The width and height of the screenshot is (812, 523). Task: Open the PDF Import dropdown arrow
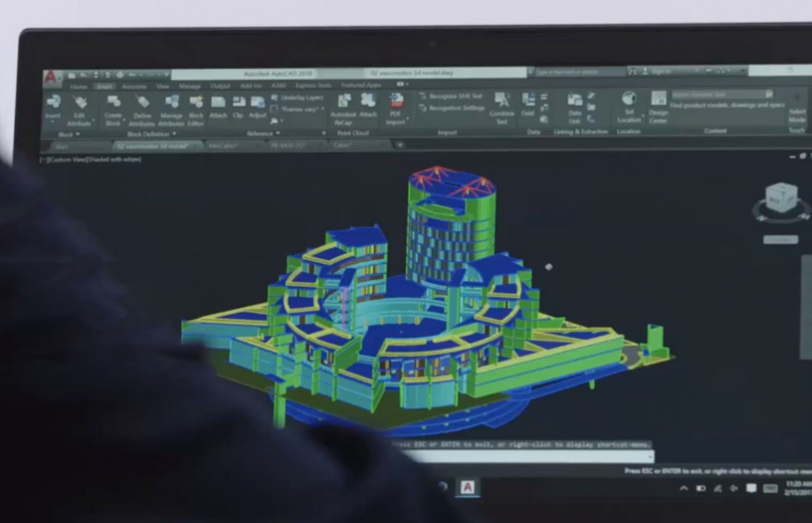coord(408,120)
